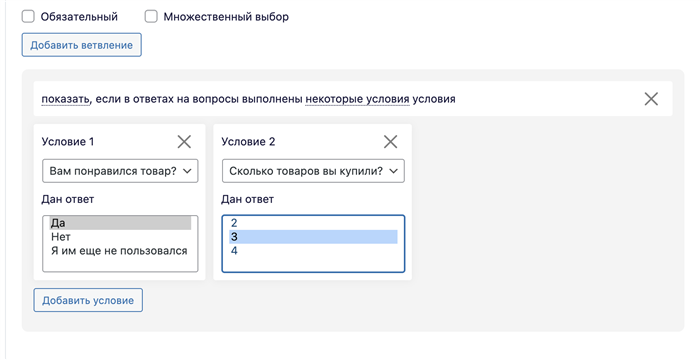The width and height of the screenshot is (700, 360).
Task: Select answer 2 in the Условие 2 list
Action: point(313,223)
